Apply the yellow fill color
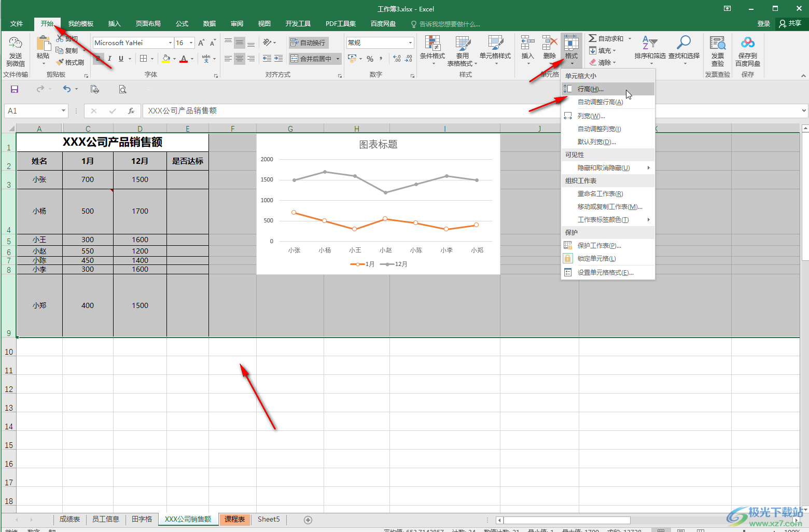 tap(166, 59)
